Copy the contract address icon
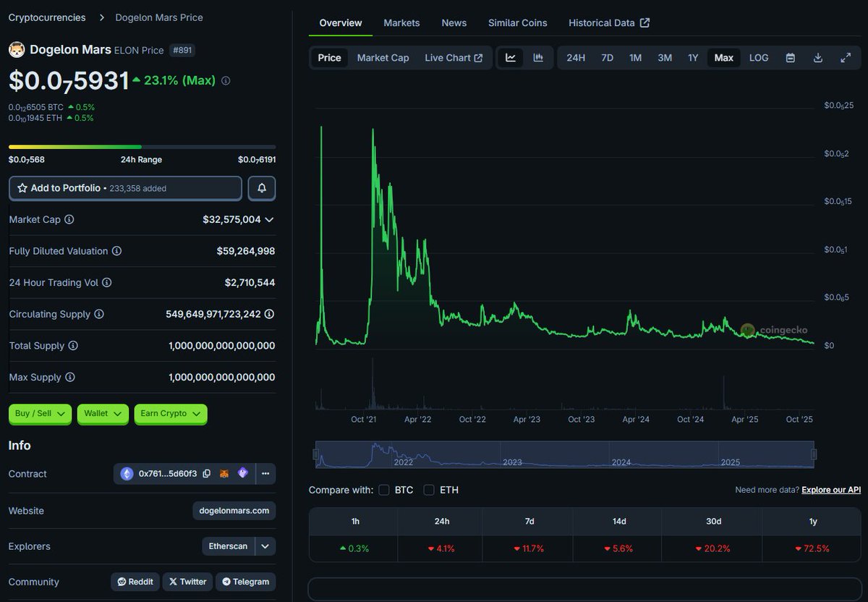 click(x=206, y=473)
